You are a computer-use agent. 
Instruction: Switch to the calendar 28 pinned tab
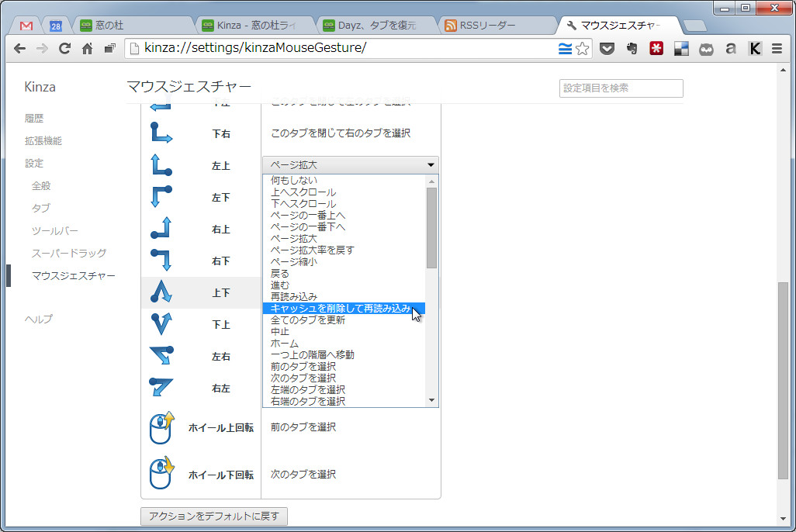[x=56, y=26]
